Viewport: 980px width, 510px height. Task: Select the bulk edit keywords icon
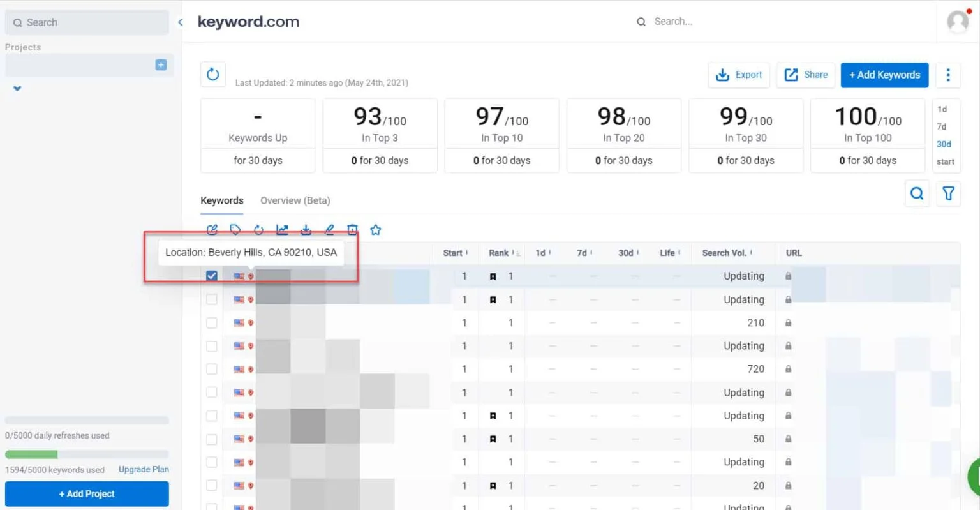coord(212,229)
